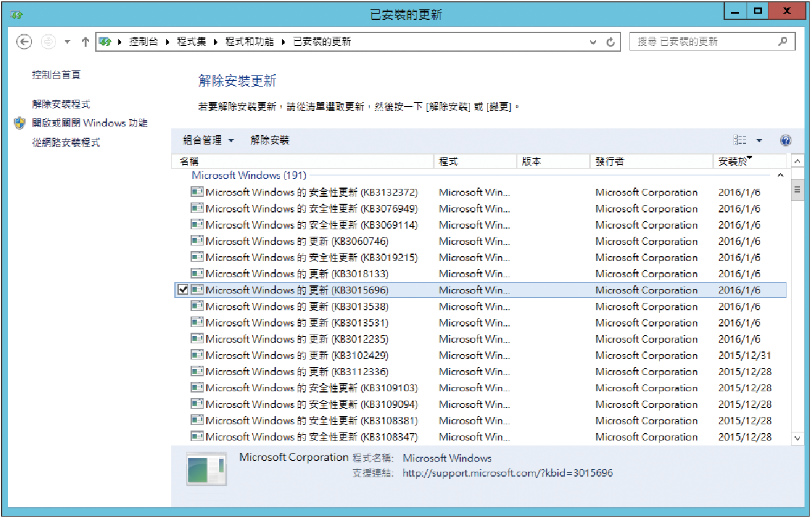The height and width of the screenshot is (519, 812).
Task: Click icon of update KB3076949
Action: (x=197, y=209)
